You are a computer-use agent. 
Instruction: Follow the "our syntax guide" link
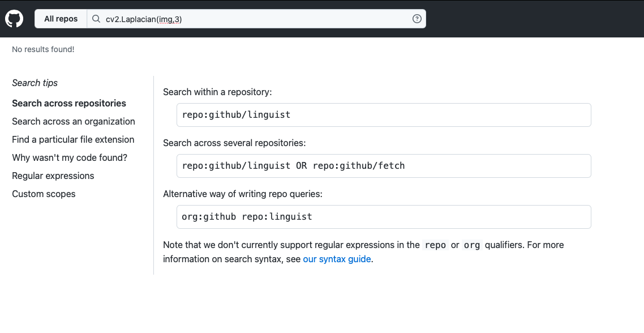point(337,259)
